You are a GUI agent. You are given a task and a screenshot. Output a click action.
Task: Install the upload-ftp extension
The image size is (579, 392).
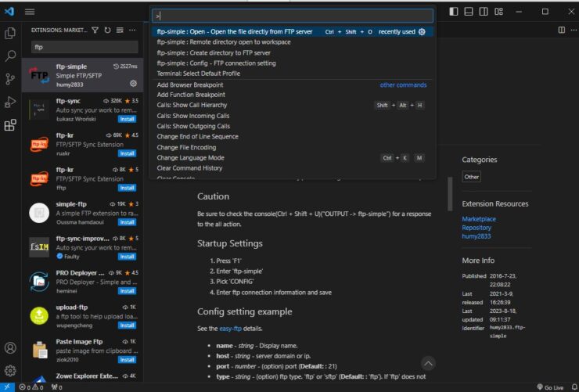tap(127, 325)
